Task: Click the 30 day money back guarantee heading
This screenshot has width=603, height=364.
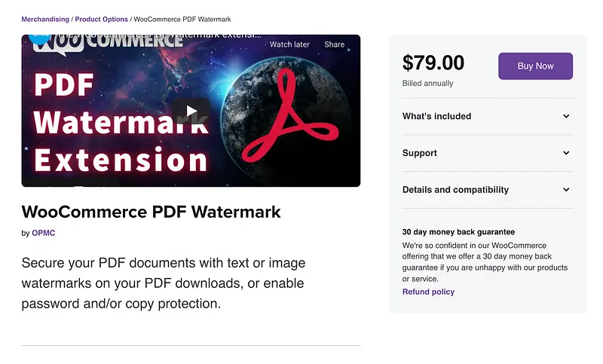Action: coord(458,232)
